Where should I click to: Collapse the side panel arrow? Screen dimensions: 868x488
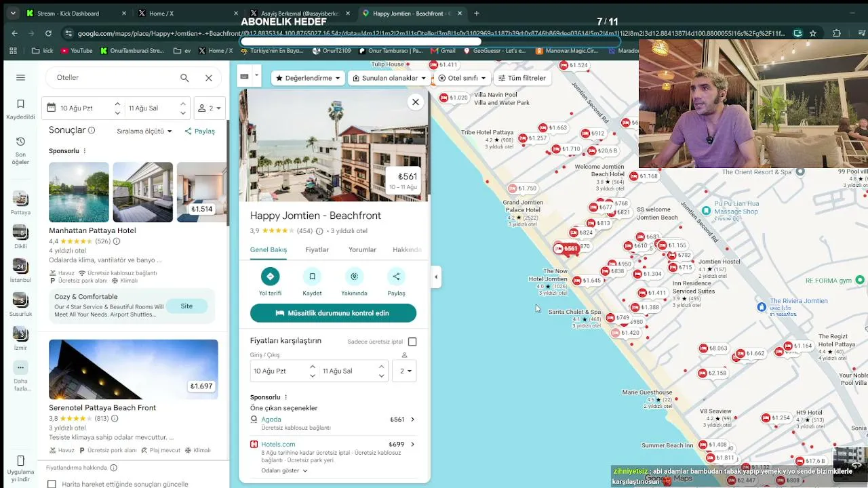click(436, 277)
